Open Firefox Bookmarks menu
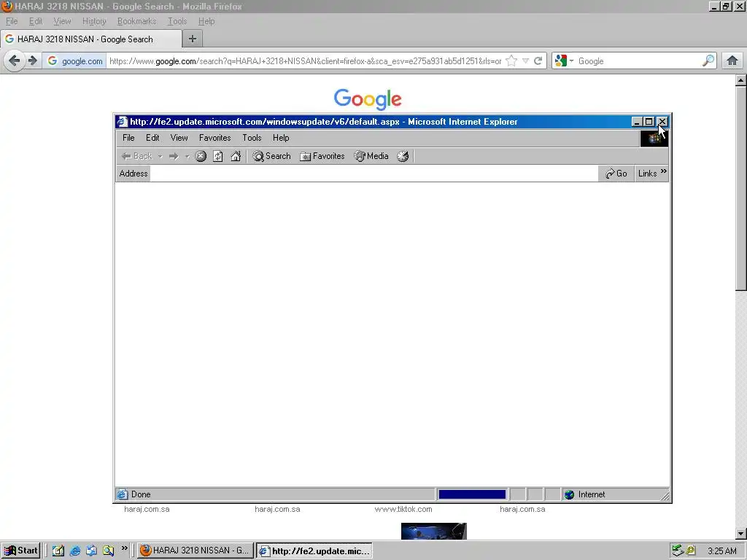This screenshot has width=747, height=560. coord(136,21)
